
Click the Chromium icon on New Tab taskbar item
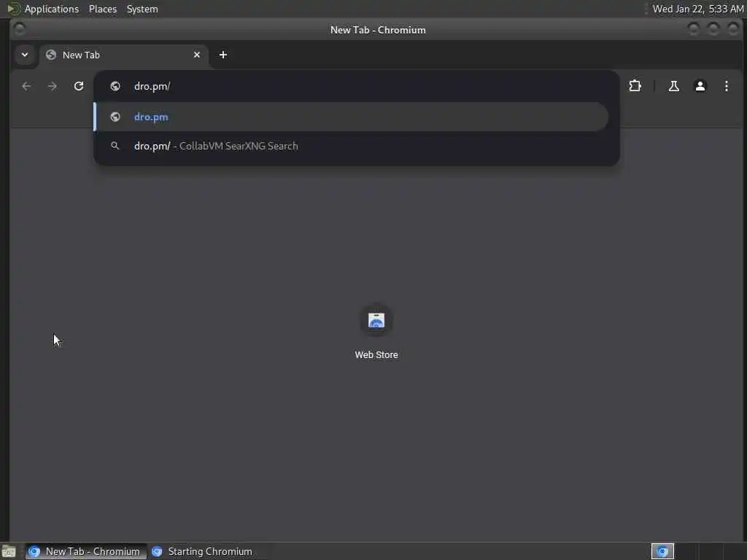tap(34, 551)
